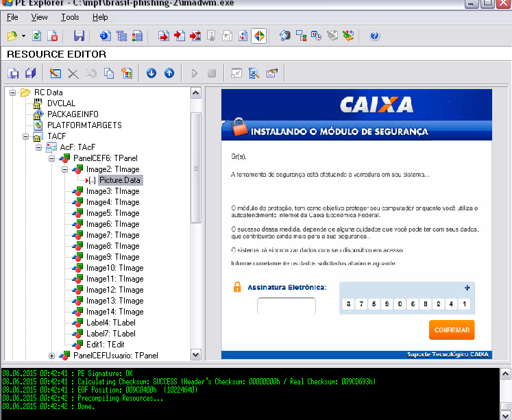Select Edit1: TEdit in tree
The width and height of the screenshot is (512, 420).
105,345
